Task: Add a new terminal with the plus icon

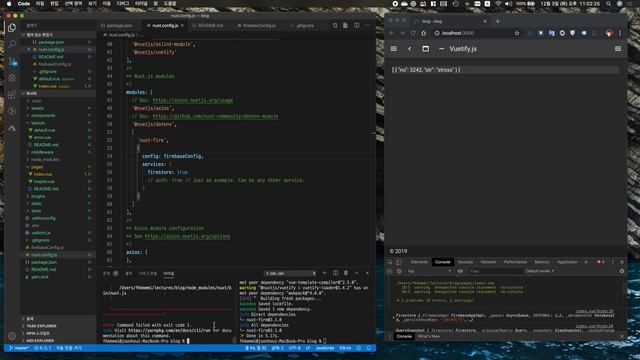Action: tap(324, 273)
